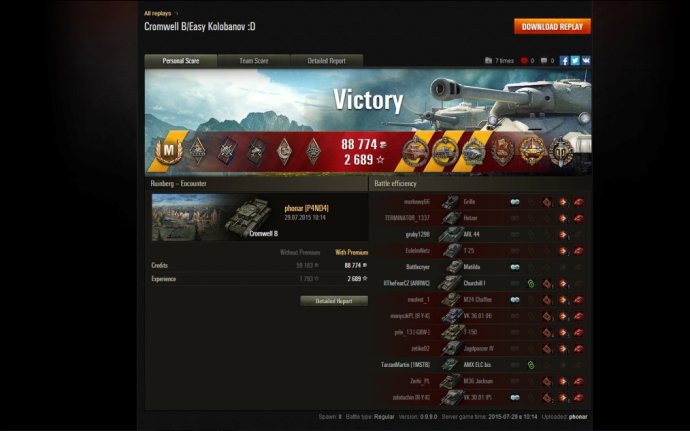Click the kill icon in Hetzer row
The width and height of the screenshot is (690, 431).
click(578, 218)
